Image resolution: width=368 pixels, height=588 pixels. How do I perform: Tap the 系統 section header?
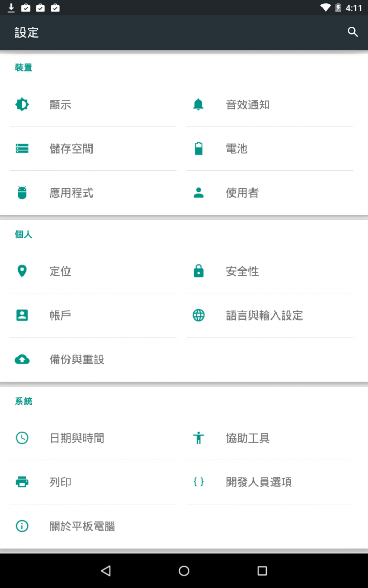24,401
